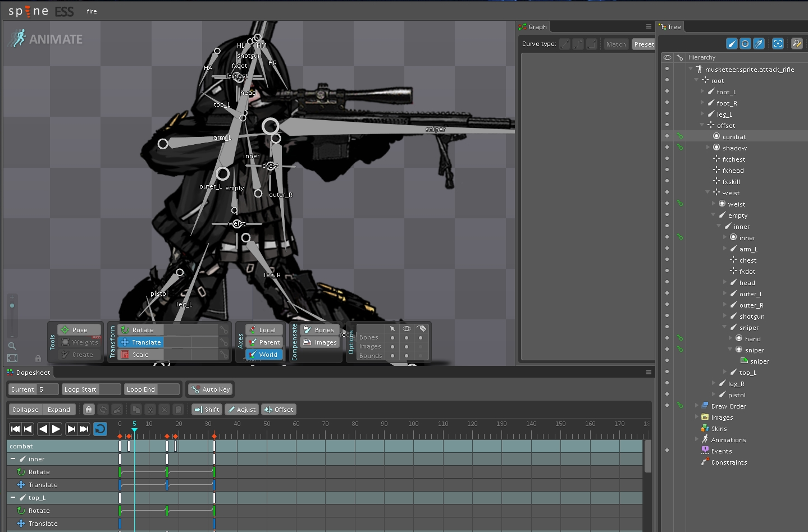Click the dopesheet lock icon
The height and width of the screenshot is (532, 808).
tap(89, 410)
